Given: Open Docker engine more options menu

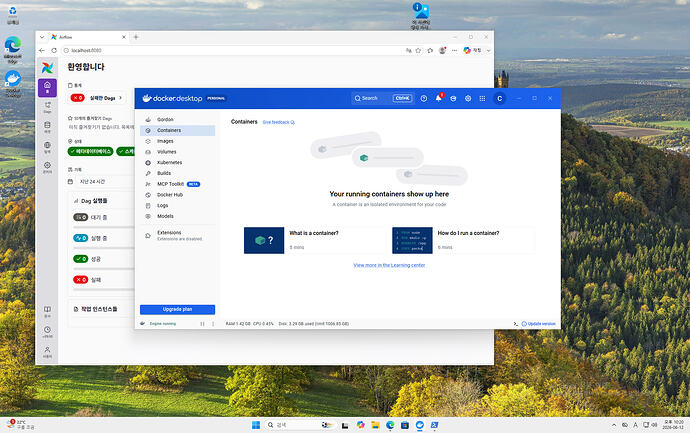Looking at the screenshot, I should coord(213,324).
